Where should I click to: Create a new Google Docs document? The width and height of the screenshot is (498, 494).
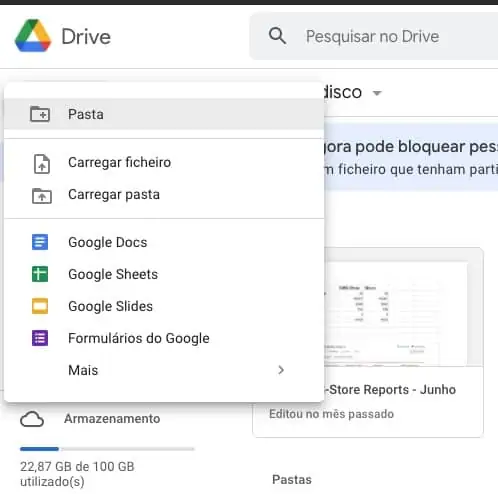tap(164, 242)
